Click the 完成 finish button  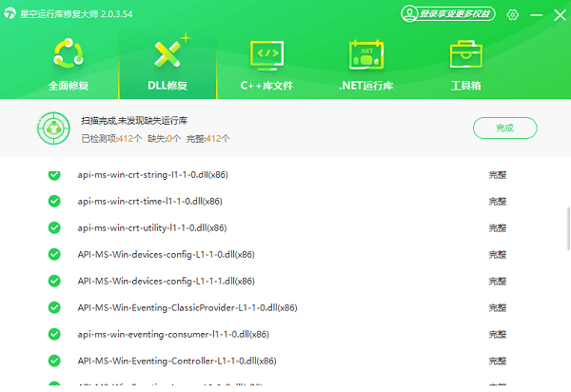(504, 127)
